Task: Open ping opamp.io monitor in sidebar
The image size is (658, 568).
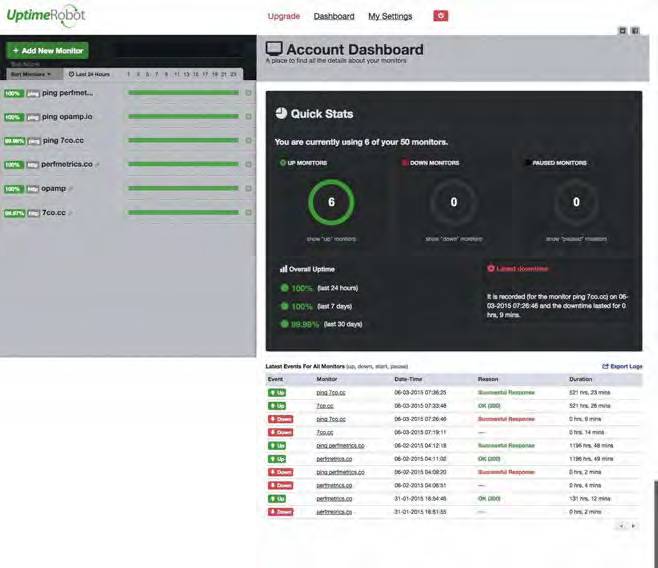Action: point(67,117)
